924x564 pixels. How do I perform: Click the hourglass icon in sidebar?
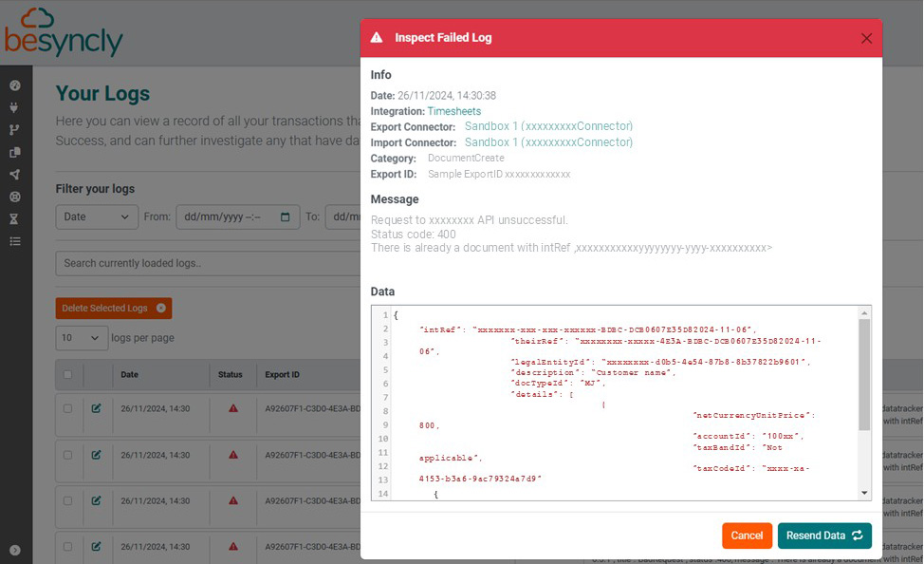pyautogui.click(x=14, y=219)
